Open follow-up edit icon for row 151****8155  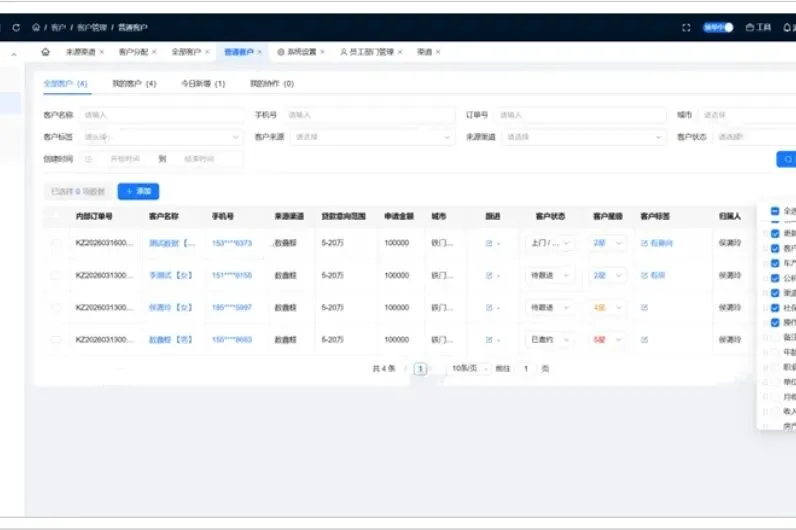coord(489,275)
